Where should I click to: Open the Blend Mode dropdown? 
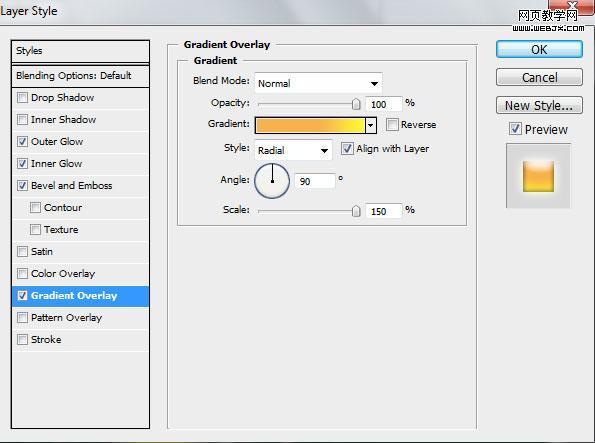point(318,83)
